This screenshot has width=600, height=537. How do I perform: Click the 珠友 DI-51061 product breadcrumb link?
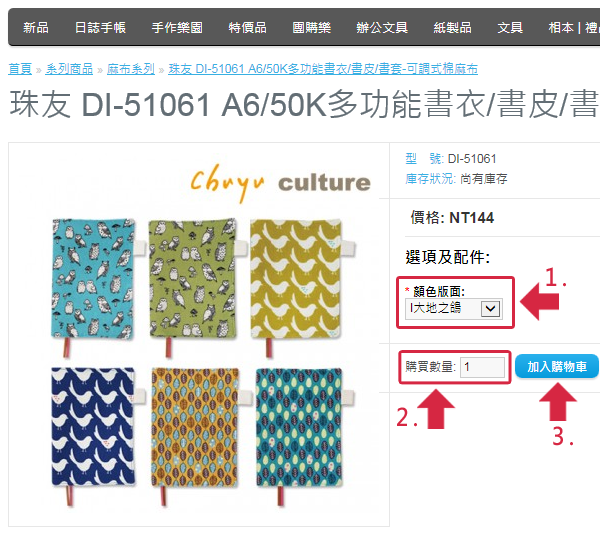(x=323, y=69)
